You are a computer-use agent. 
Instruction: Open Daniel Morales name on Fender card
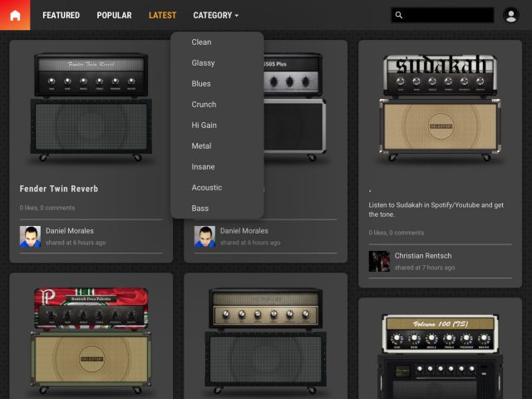point(70,231)
